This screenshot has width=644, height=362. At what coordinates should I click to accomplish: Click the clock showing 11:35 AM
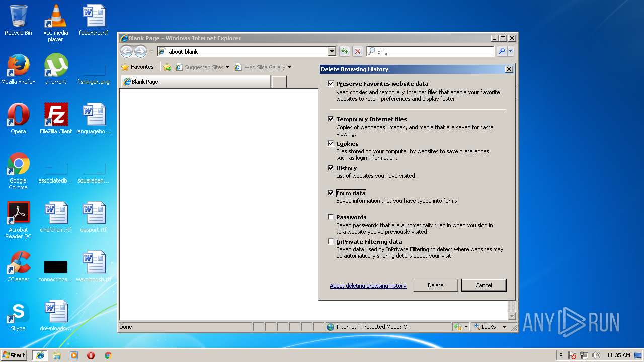click(x=618, y=355)
